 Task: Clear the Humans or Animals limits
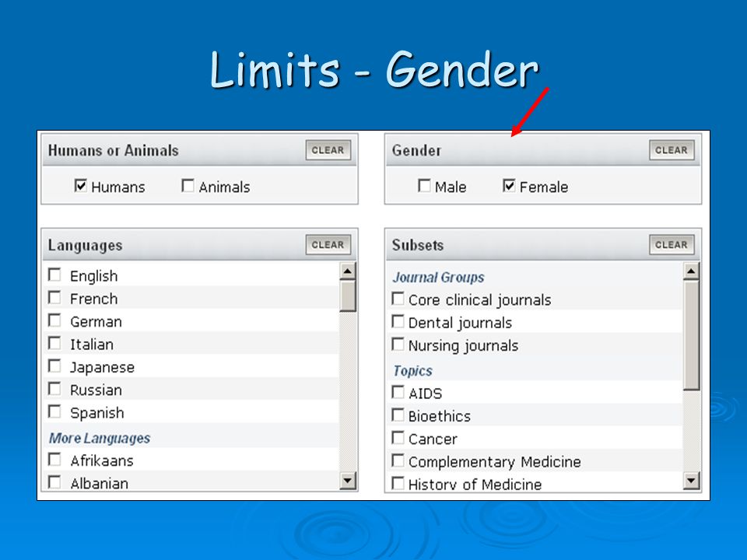click(328, 150)
